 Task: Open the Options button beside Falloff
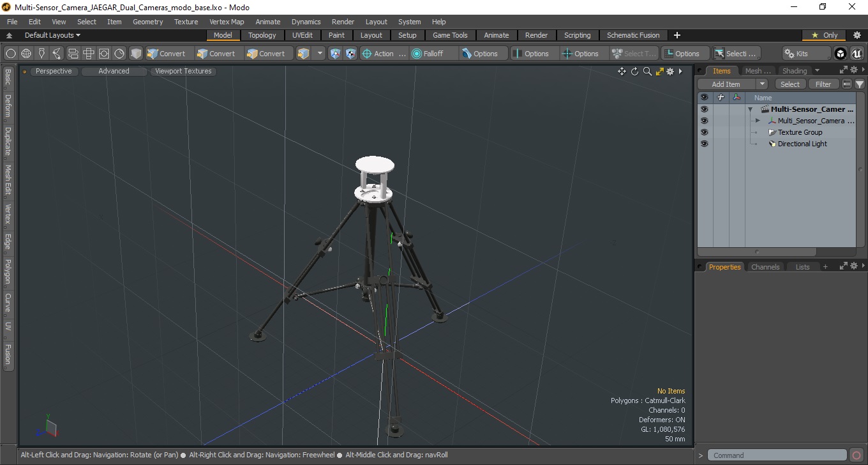tap(484, 54)
